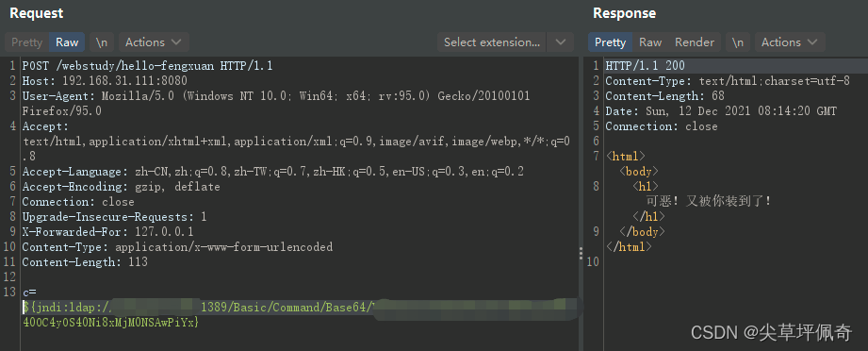Click the HTTP/1.1 200 status line
This screenshot has width=868, height=351.
click(645, 66)
